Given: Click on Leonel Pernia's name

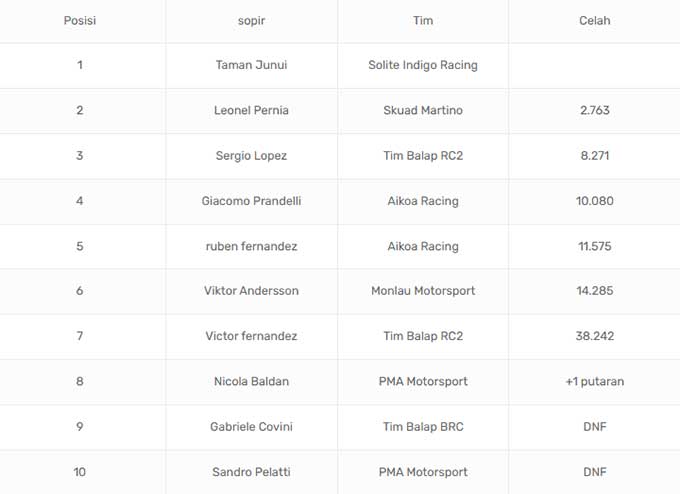Looking at the screenshot, I should click(251, 110).
